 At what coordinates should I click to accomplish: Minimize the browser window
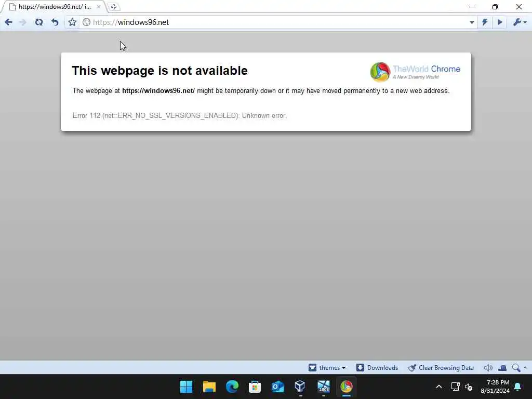pyautogui.click(x=472, y=7)
